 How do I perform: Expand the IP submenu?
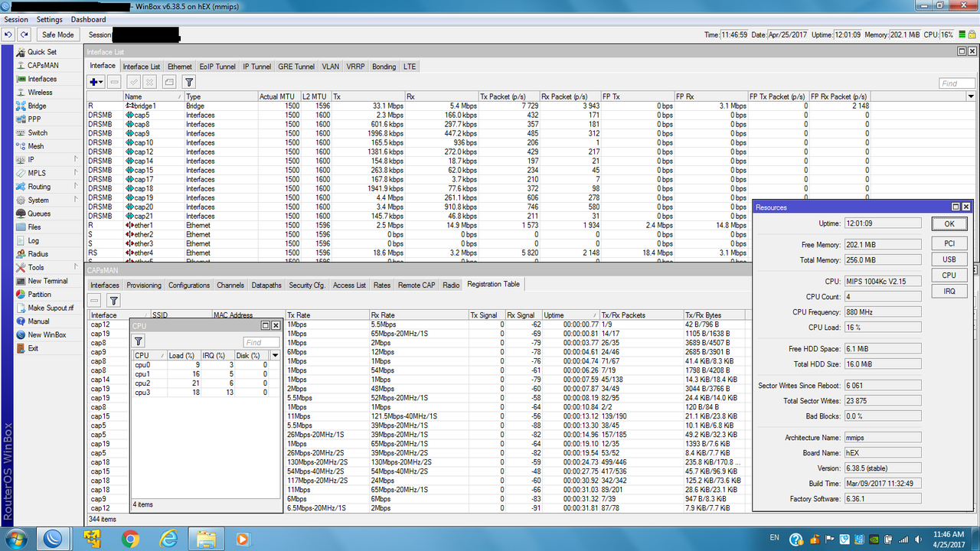click(47, 160)
